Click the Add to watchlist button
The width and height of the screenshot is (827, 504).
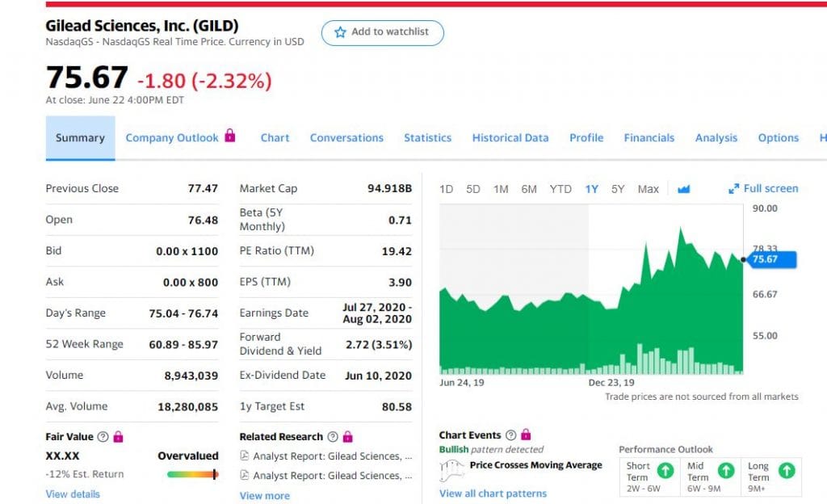tap(382, 32)
